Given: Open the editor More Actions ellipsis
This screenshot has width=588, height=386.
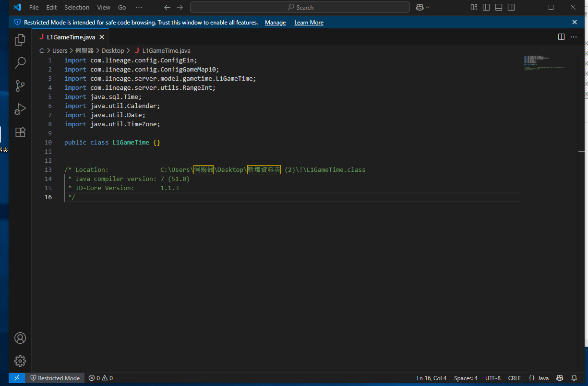Looking at the screenshot, I should pyautogui.click(x=574, y=37).
